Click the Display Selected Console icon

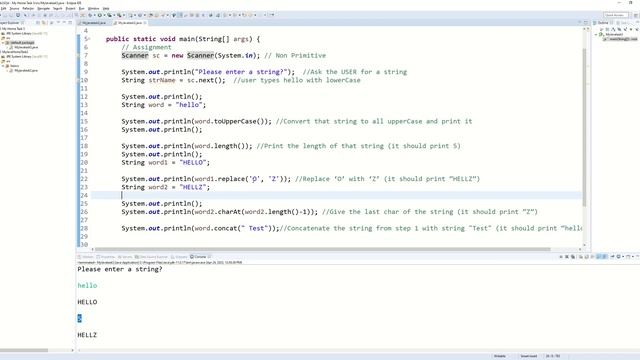click(x=619, y=257)
